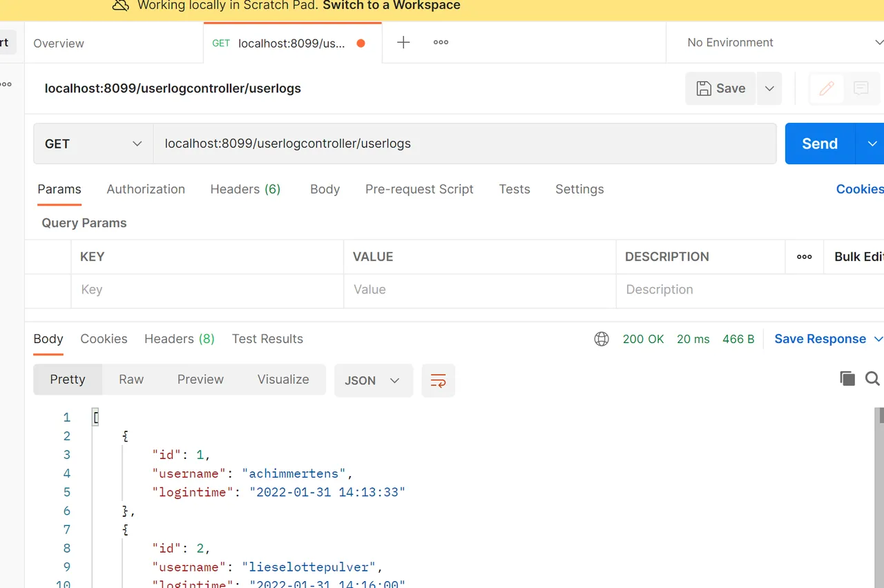This screenshot has width=884, height=588.
Task: Click Switch to a Workspace link
Action: point(392,6)
